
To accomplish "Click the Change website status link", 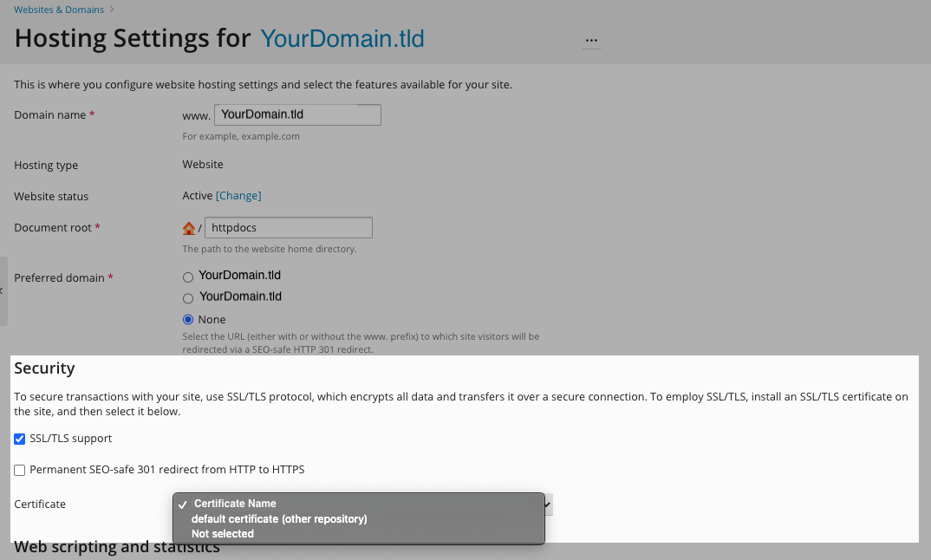I will (x=238, y=196).
